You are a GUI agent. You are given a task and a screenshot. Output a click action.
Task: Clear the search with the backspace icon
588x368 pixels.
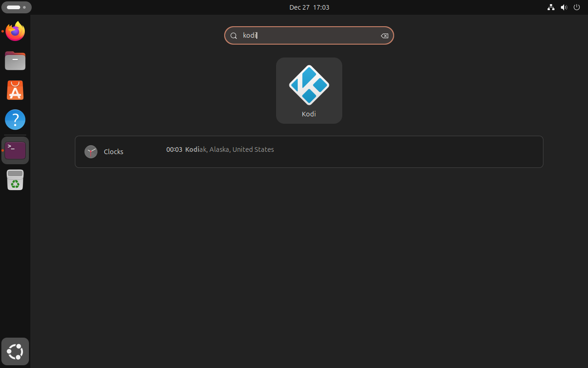pos(384,35)
